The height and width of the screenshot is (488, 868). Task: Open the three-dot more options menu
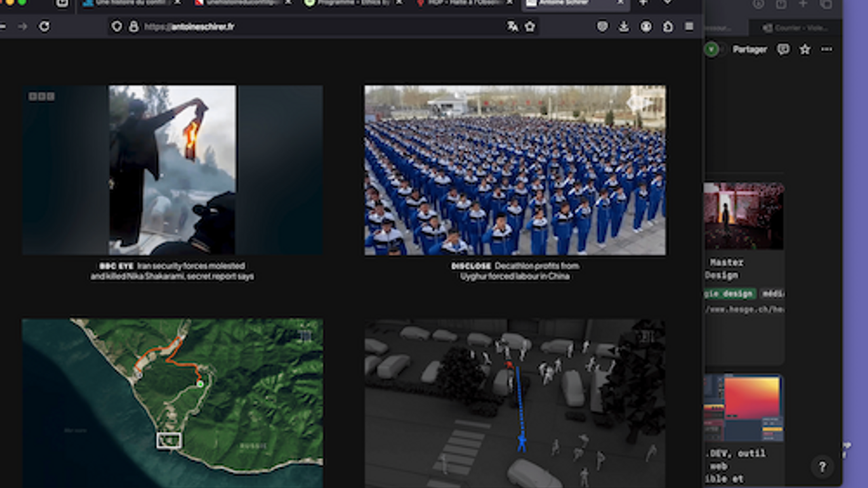(x=827, y=49)
